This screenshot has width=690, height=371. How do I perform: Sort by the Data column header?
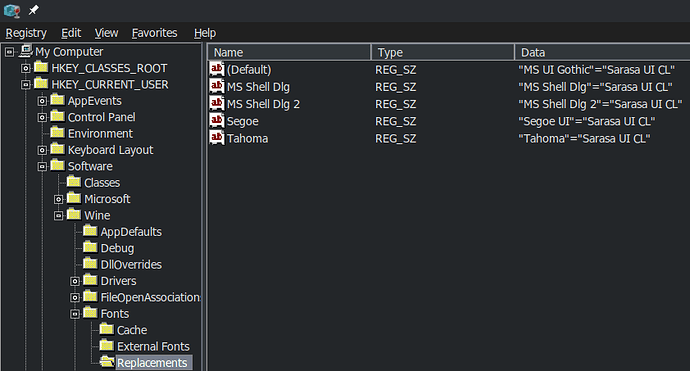pyautogui.click(x=602, y=52)
